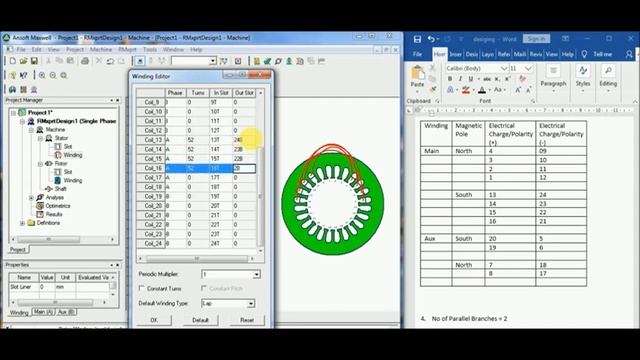Click the OK button in Winding Editor

154,320
